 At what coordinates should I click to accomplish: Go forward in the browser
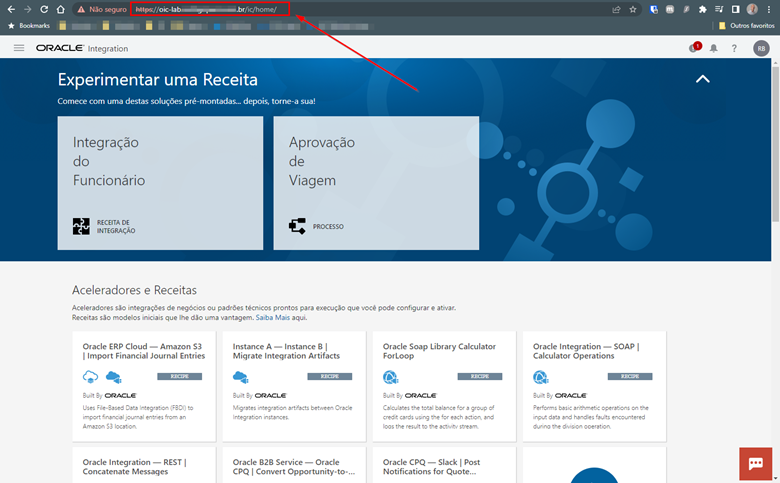click(x=28, y=9)
